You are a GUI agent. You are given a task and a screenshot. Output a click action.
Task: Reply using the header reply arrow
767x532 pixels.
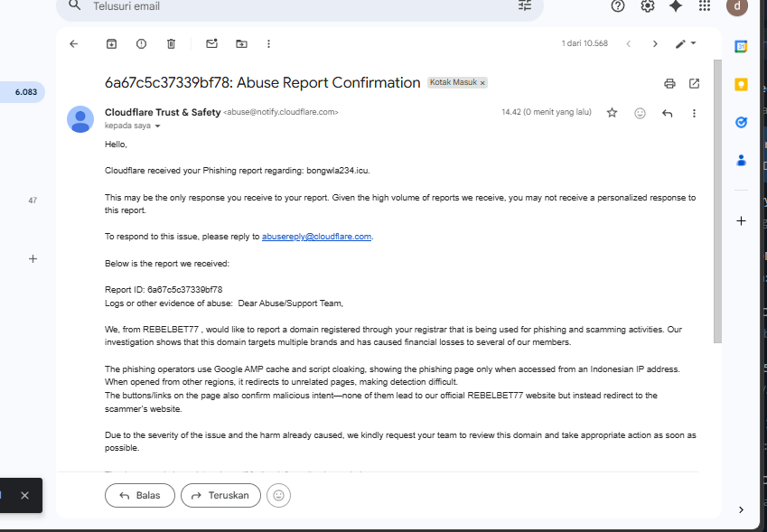pyautogui.click(x=668, y=114)
